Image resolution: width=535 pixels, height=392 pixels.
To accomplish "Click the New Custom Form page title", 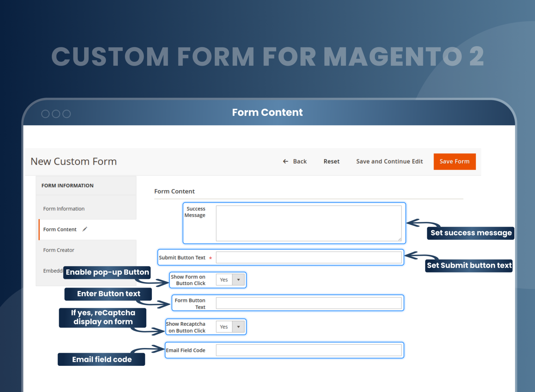I will click(x=74, y=161).
